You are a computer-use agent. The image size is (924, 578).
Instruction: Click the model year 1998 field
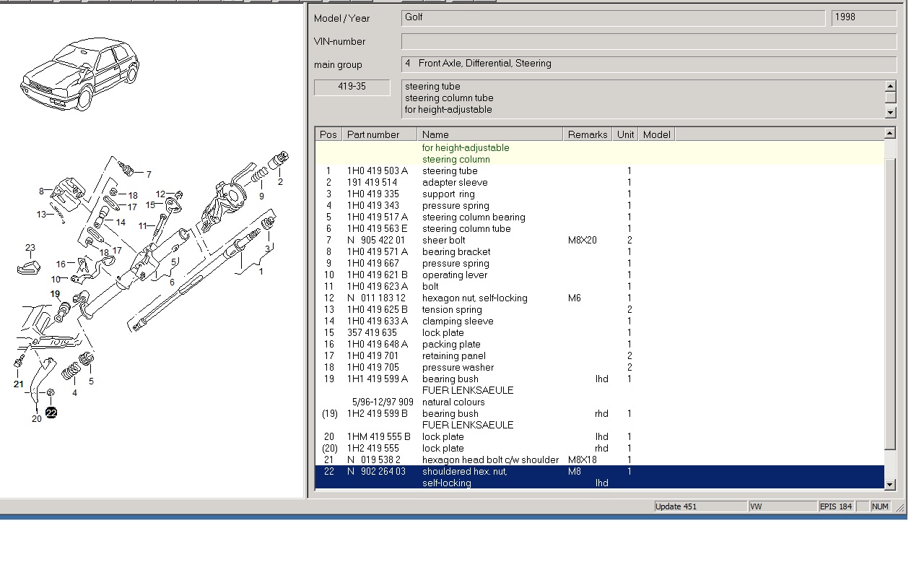(x=863, y=17)
